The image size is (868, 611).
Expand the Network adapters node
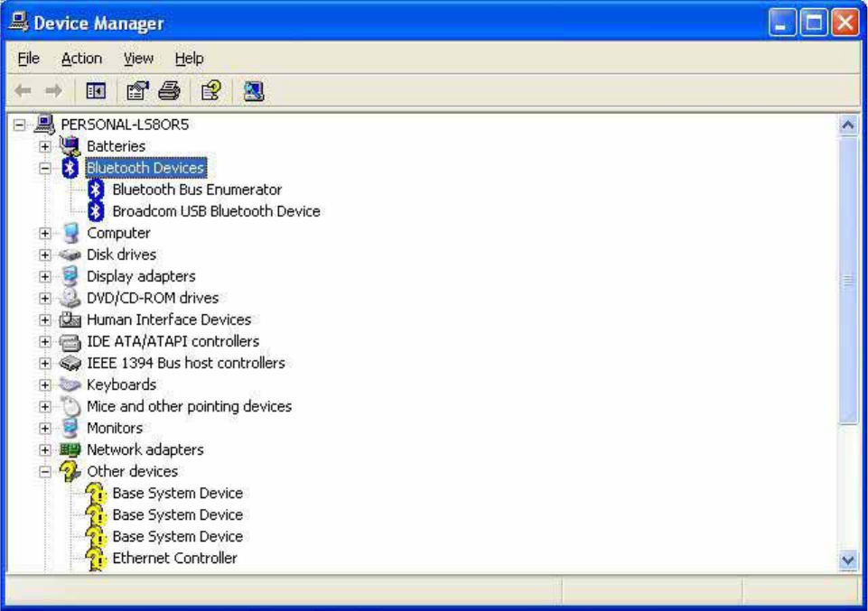tap(45, 450)
